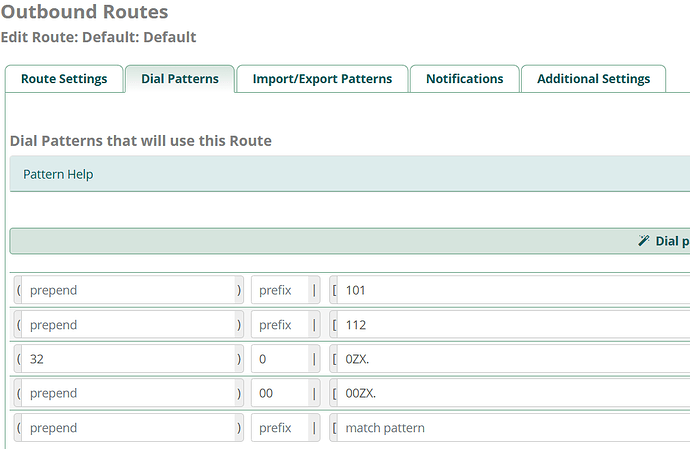Viewport: 690px width, 449px height.
Task: Click the prefix field containing 0
Action: click(284, 359)
